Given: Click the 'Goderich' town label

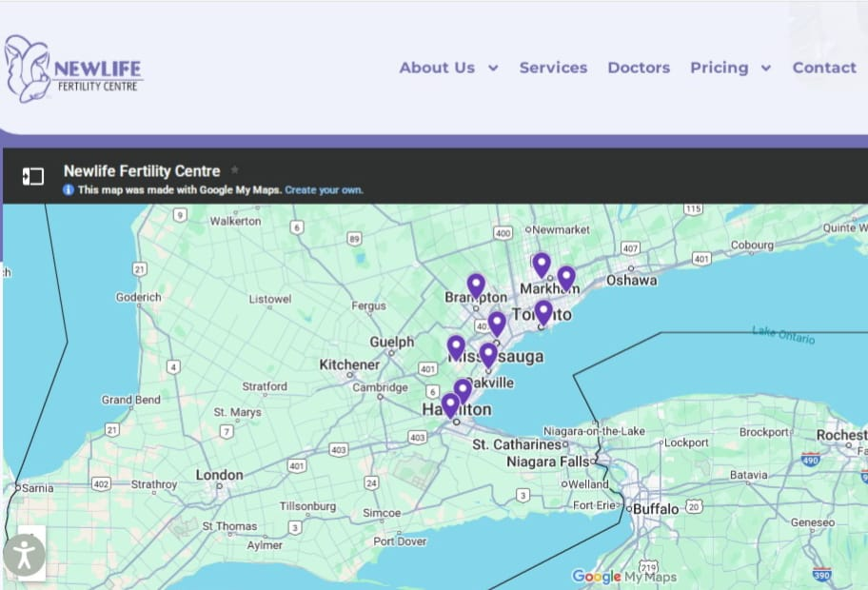Looking at the screenshot, I should click(x=138, y=297).
